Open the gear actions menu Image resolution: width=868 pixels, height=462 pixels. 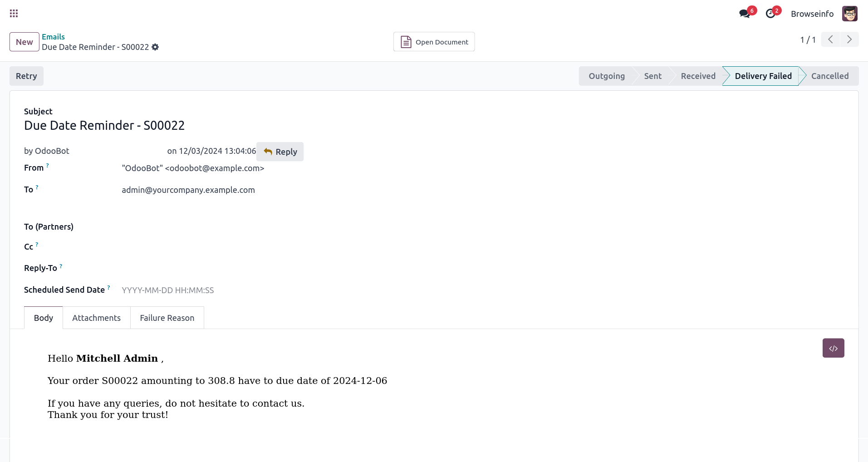pos(155,47)
